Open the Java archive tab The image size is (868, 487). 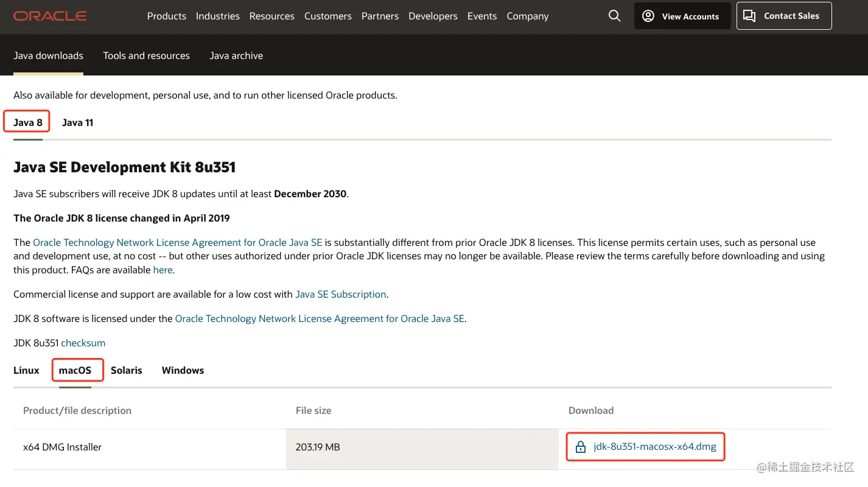coord(236,55)
